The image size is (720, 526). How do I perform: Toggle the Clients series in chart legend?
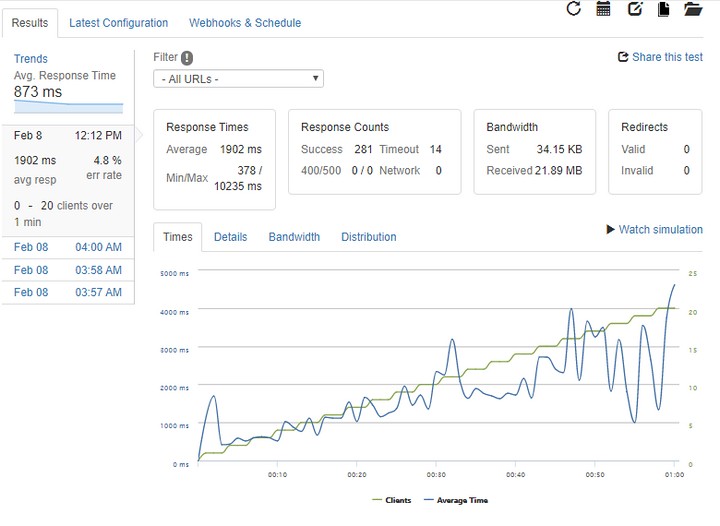[x=390, y=500]
